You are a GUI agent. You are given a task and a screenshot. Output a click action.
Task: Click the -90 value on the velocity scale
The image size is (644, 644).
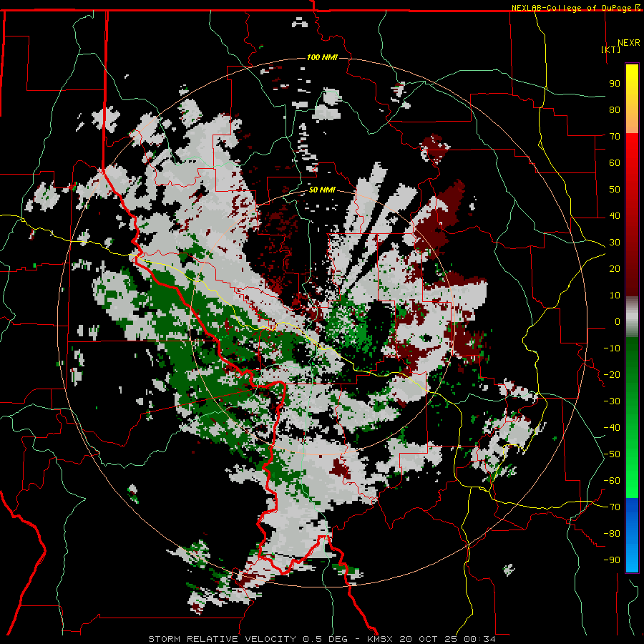click(612, 560)
